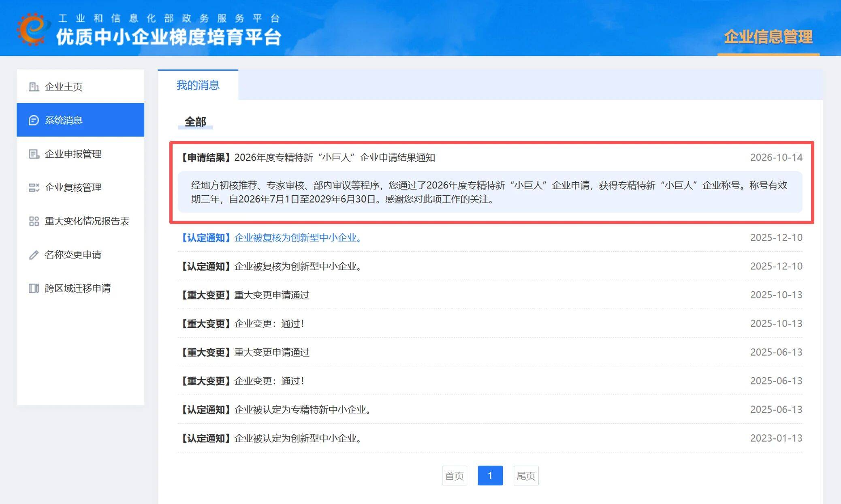Click the 系统消息 chat bubble icon
841x504 pixels.
click(x=34, y=120)
